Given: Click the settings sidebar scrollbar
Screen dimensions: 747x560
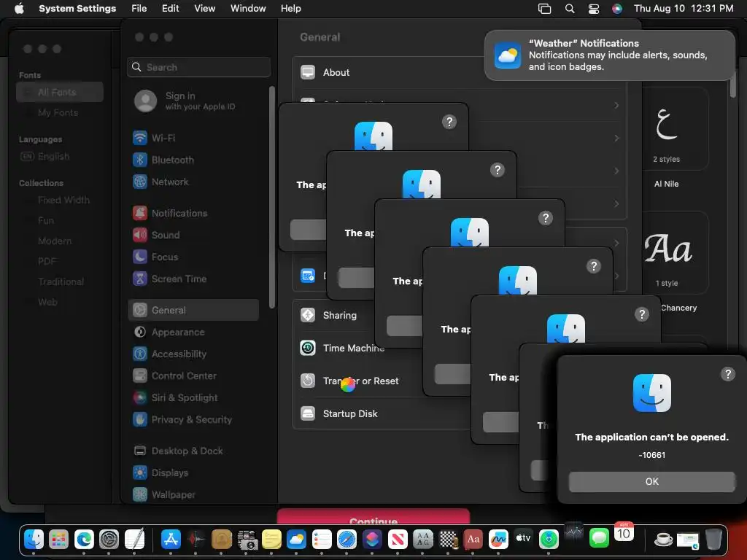Looking at the screenshot, I should [272, 197].
